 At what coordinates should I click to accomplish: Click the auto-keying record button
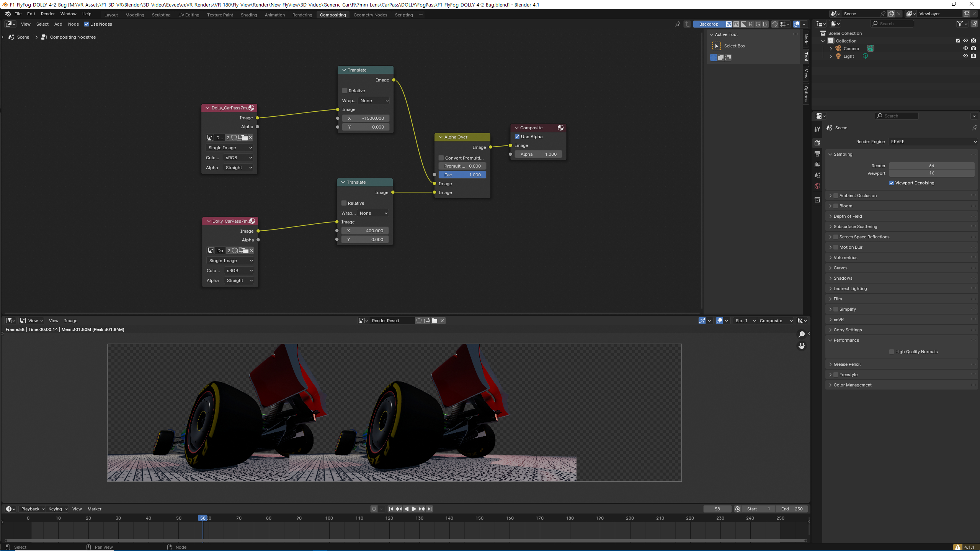374,509
